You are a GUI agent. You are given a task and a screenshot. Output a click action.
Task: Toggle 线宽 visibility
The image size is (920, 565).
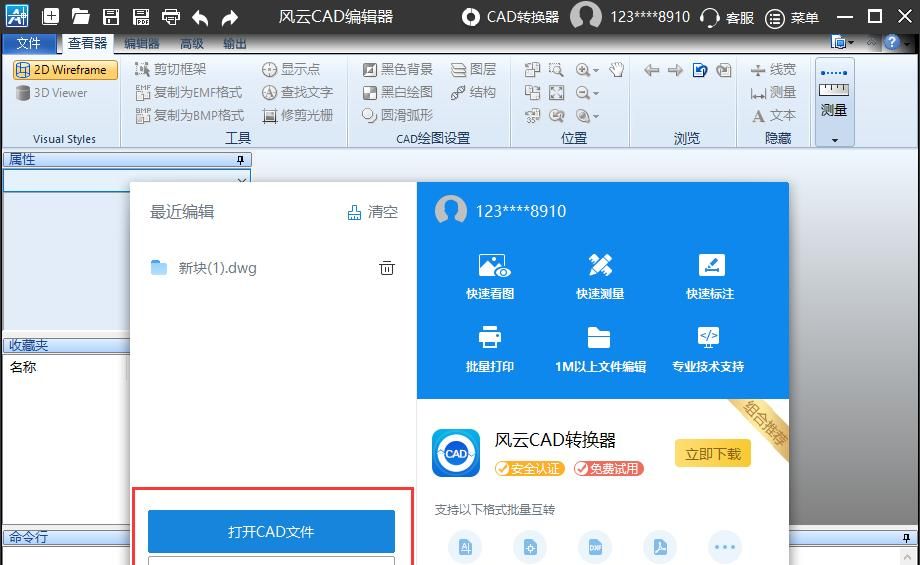[x=773, y=69]
